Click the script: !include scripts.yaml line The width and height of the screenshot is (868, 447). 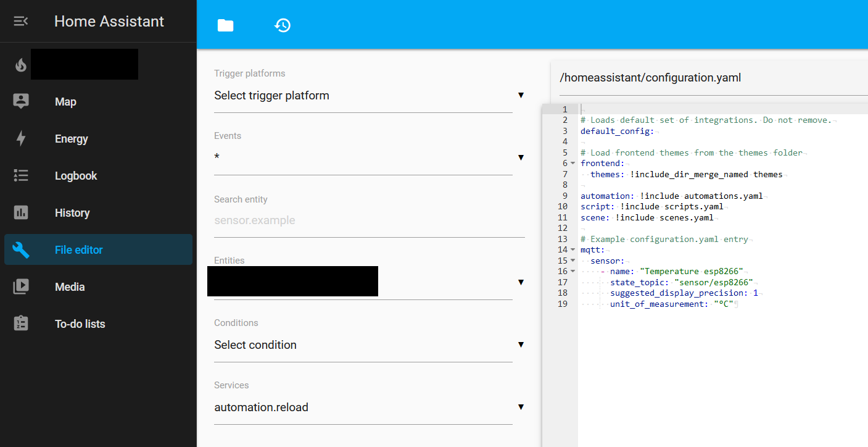pyautogui.click(x=653, y=206)
